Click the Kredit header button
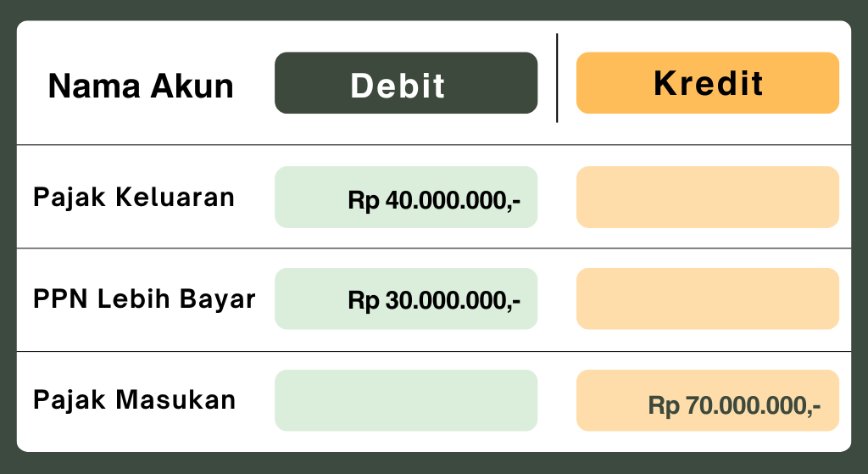 tap(708, 83)
